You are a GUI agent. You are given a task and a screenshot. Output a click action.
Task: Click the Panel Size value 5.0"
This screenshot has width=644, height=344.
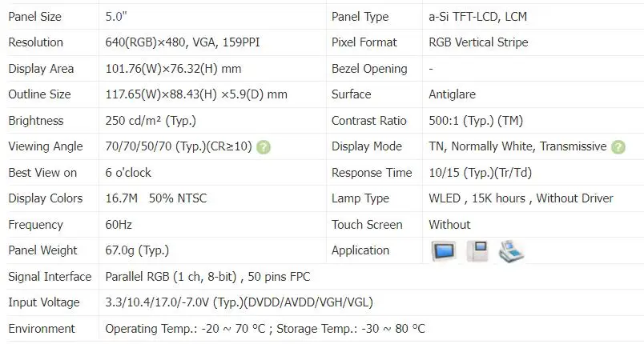[x=116, y=17]
